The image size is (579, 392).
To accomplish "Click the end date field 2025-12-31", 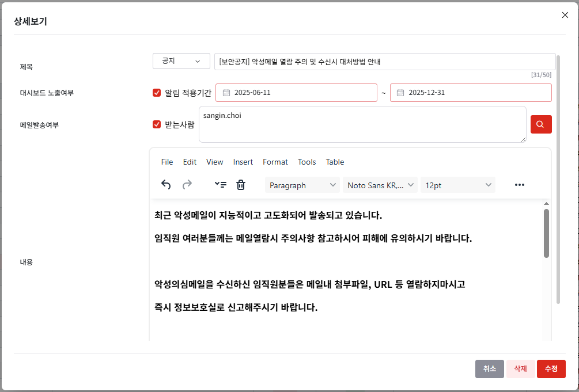I will click(471, 93).
